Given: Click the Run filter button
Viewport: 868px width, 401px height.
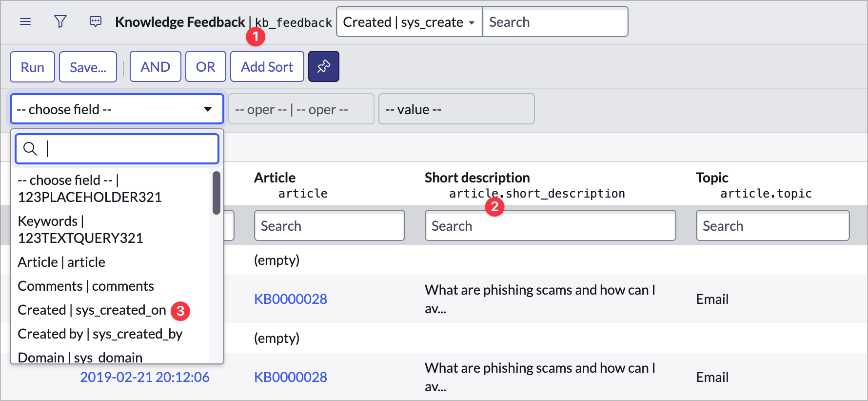Looking at the screenshot, I should pyautogui.click(x=32, y=67).
